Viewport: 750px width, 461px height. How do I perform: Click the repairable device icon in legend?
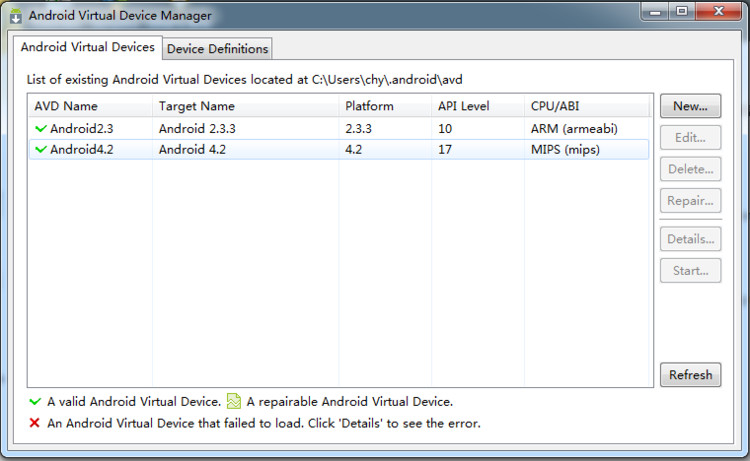(234, 402)
